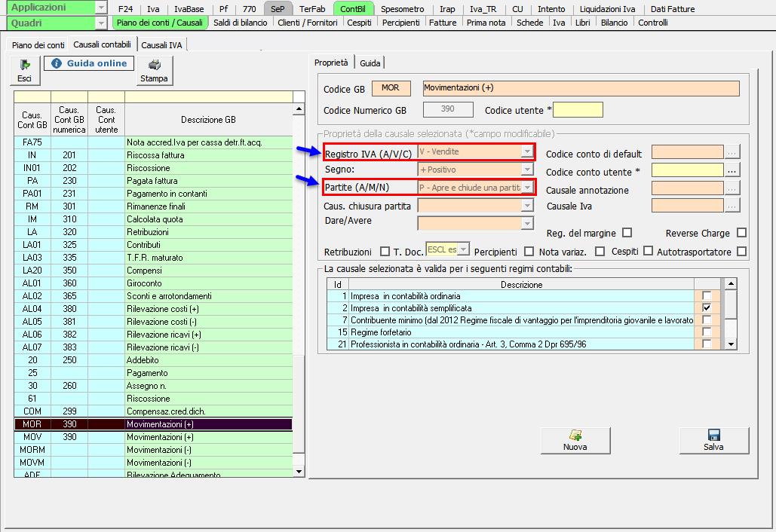Screen dimensions: 776x532
Task: Select the Regime forfetario row text
Action: [381, 332]
